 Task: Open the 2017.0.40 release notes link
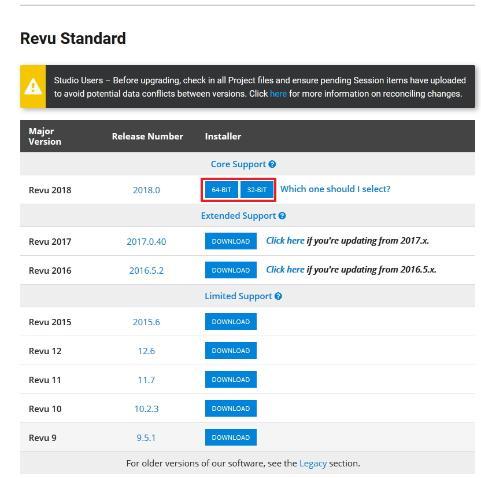click(146, 242)
